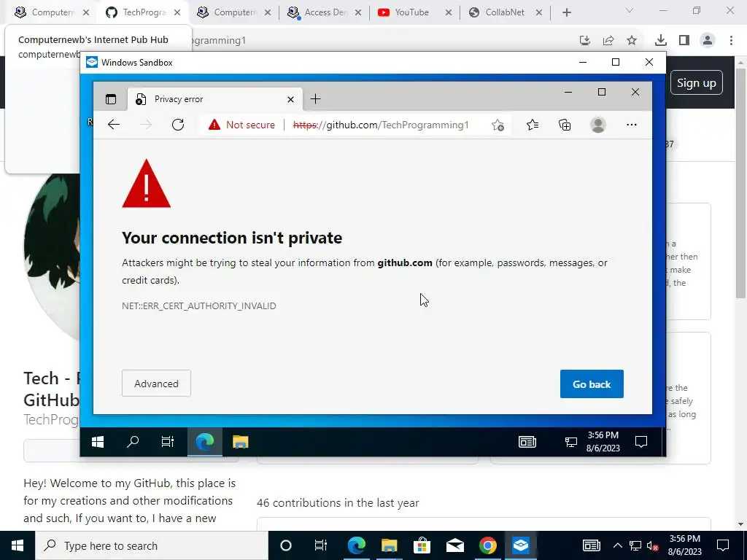Open Mail on host taskbar

(x=455, y=545)
